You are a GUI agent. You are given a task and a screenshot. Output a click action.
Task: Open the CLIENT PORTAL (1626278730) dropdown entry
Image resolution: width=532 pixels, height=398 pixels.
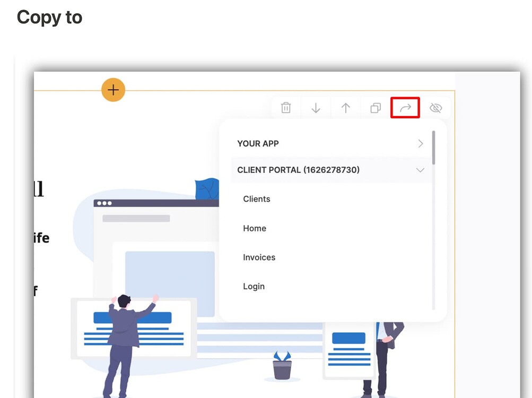tap(299, 170)
